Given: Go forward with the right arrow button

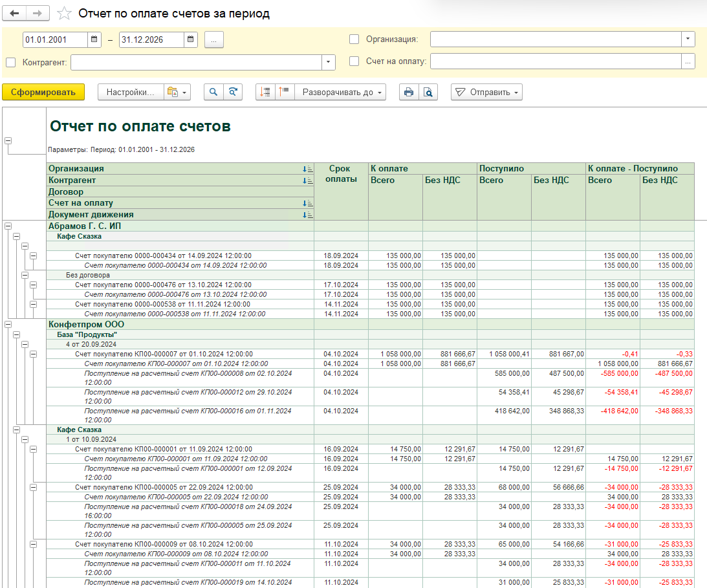Looking at the screenshot, I should click(38, 14).
